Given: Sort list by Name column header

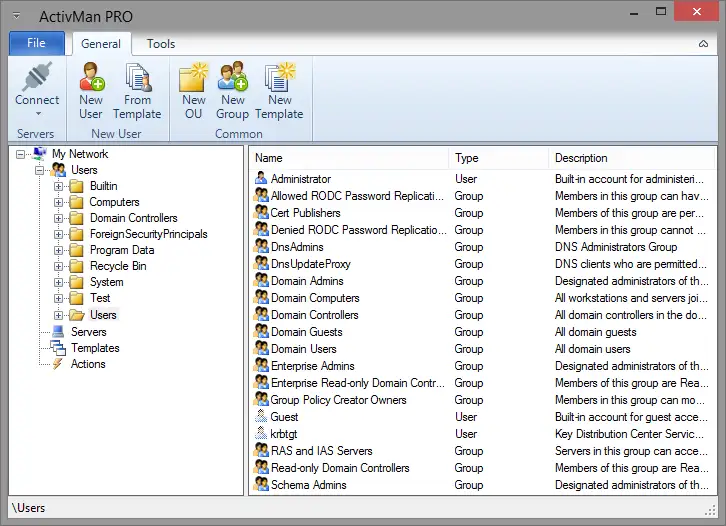Looking at the screenshot, I should click(x=350, y=158).
